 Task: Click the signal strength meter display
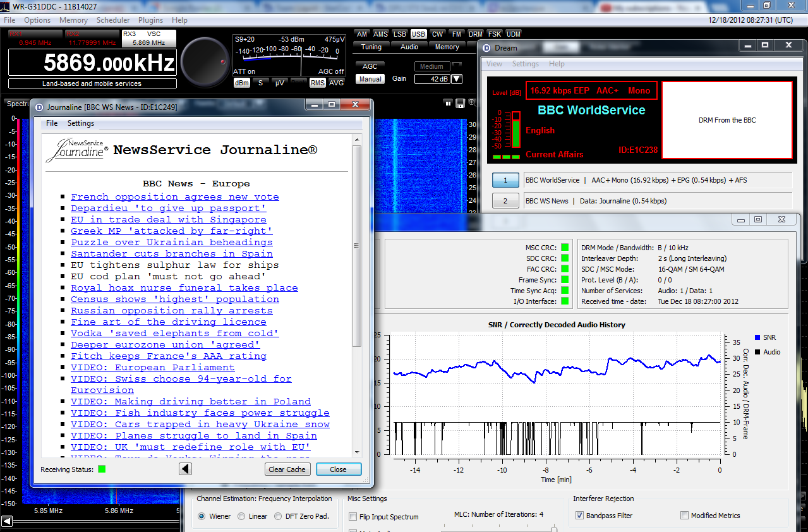click(x=289, y=54)
